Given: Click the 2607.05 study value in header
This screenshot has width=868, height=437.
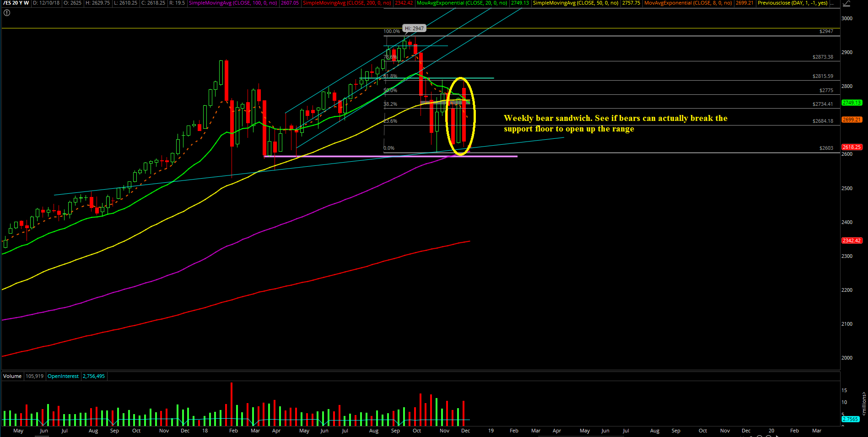Looking at the screenshot, I should (x=290, y=3).
